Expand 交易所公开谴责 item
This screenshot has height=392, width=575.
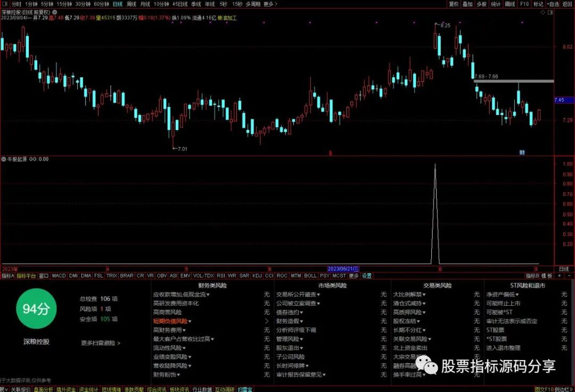pyautogui.click(x=298, y=295)
